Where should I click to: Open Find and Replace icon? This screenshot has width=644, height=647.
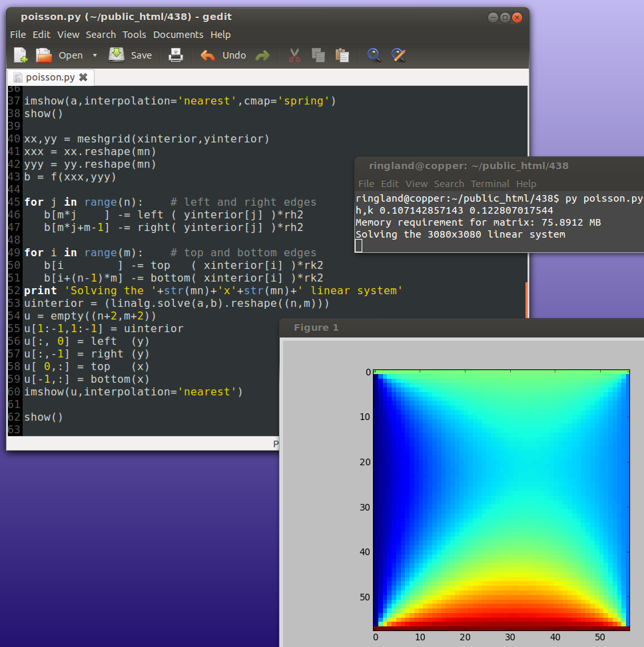pos(398,55)
